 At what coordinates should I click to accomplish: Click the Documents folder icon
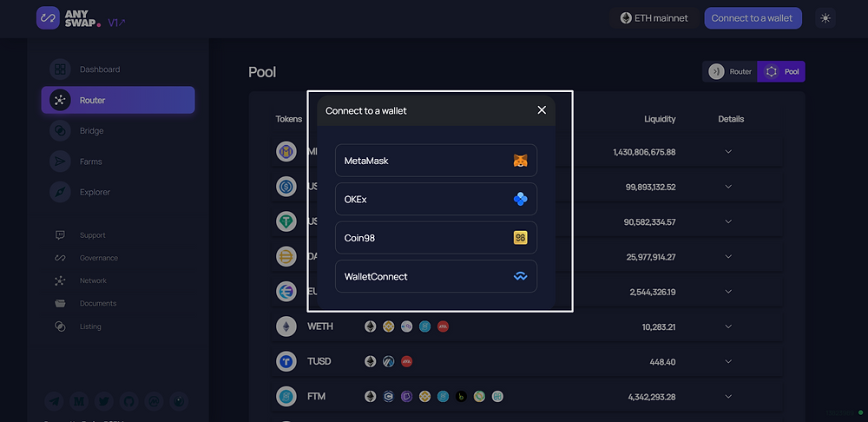click(x=60, y=304)
